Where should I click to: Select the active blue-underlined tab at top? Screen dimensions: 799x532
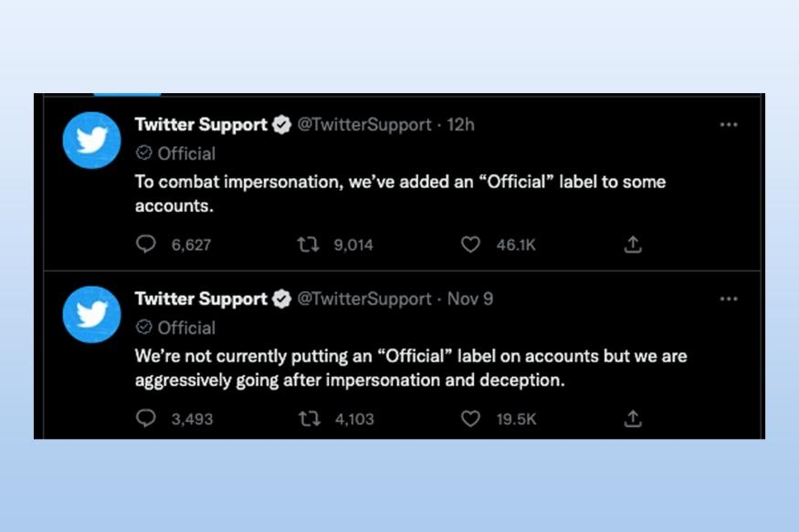point(128,94)
